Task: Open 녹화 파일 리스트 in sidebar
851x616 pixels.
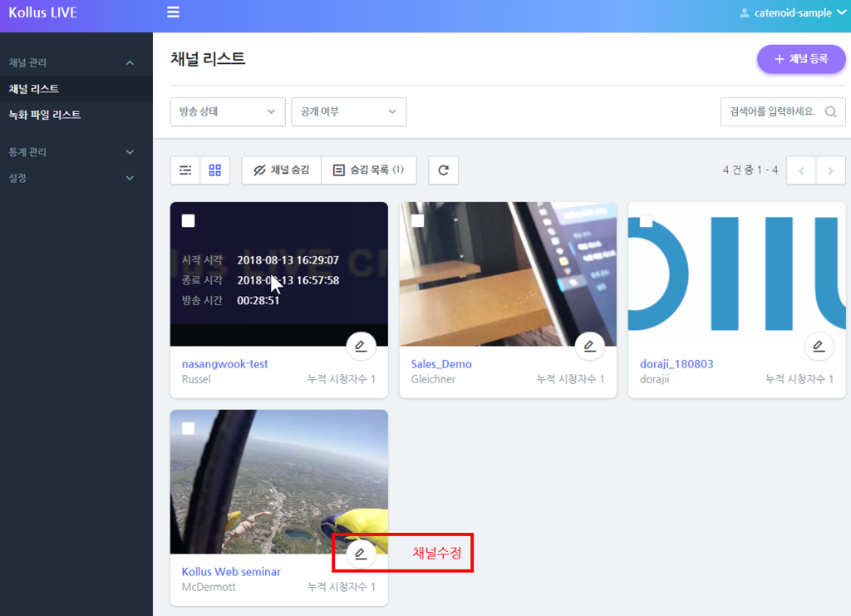Action: coord(45,115)
